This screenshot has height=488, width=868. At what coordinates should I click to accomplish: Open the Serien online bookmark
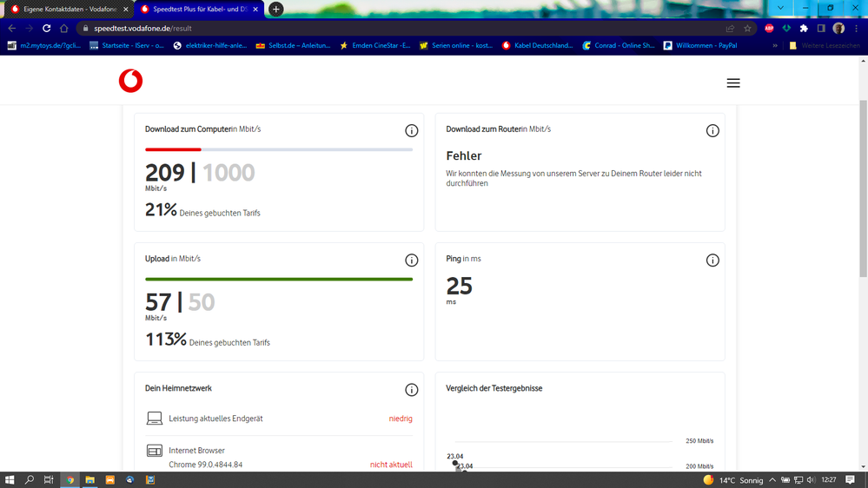456,45
